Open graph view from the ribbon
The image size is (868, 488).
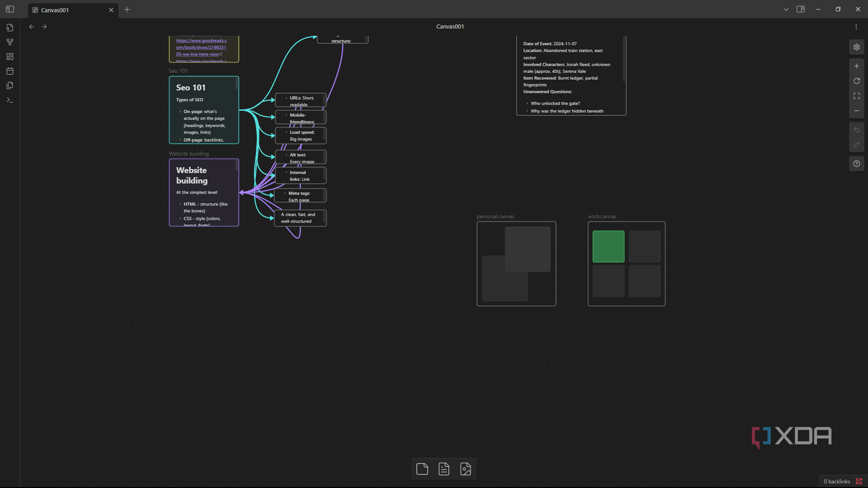point(10,42)
